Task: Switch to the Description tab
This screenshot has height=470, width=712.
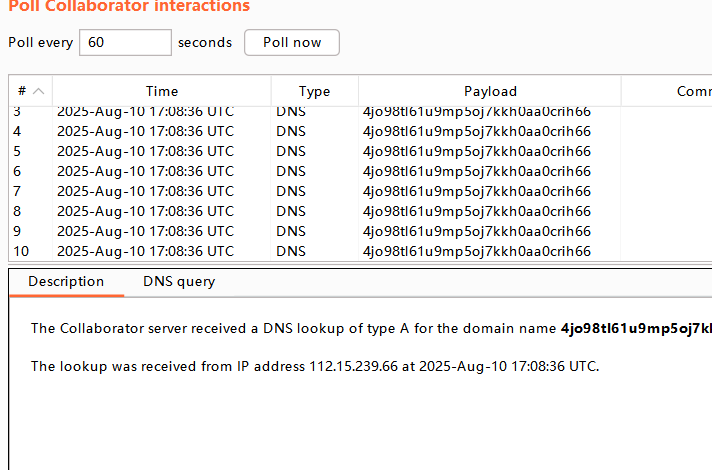Action: tap(66, 282)
